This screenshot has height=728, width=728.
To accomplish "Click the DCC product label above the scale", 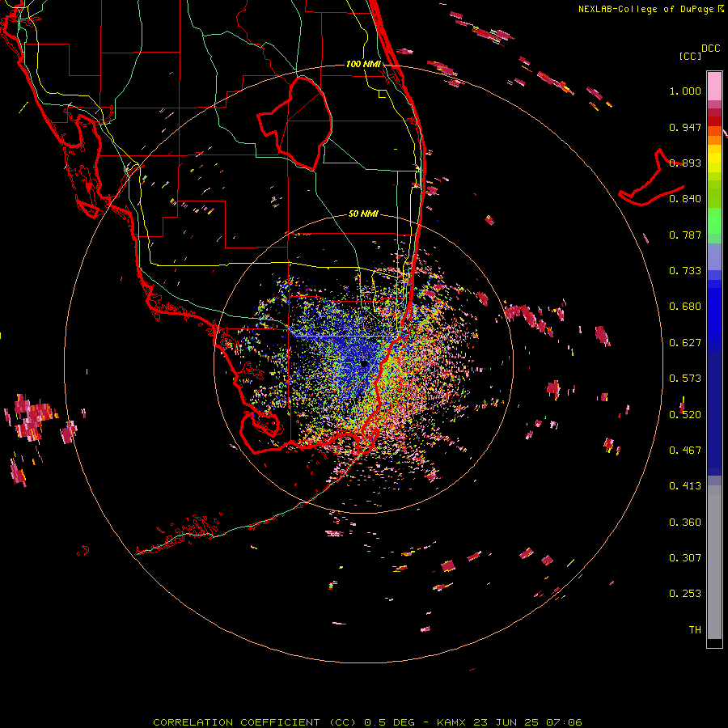I will click(x=710, y=49).
